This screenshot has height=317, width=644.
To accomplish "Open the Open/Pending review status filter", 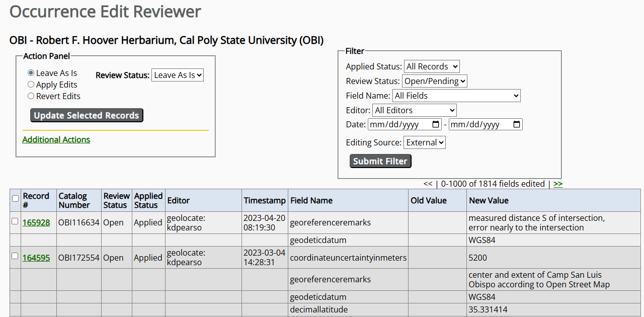I will coord(434,81).
